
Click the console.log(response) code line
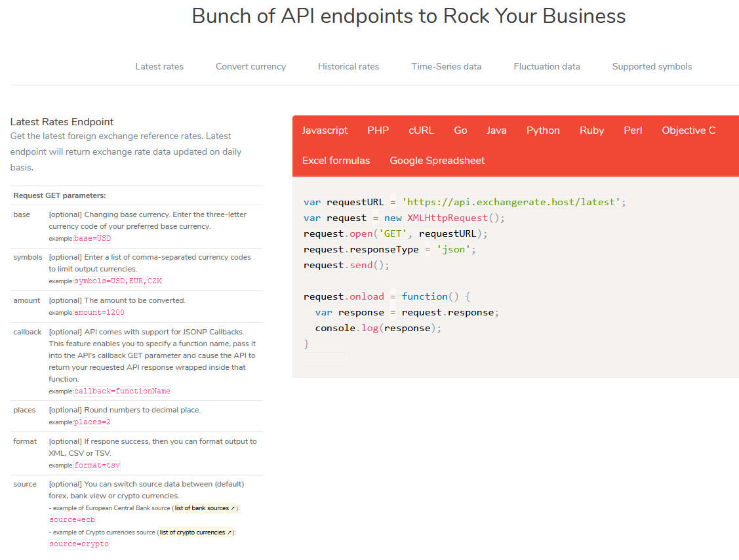378,328
